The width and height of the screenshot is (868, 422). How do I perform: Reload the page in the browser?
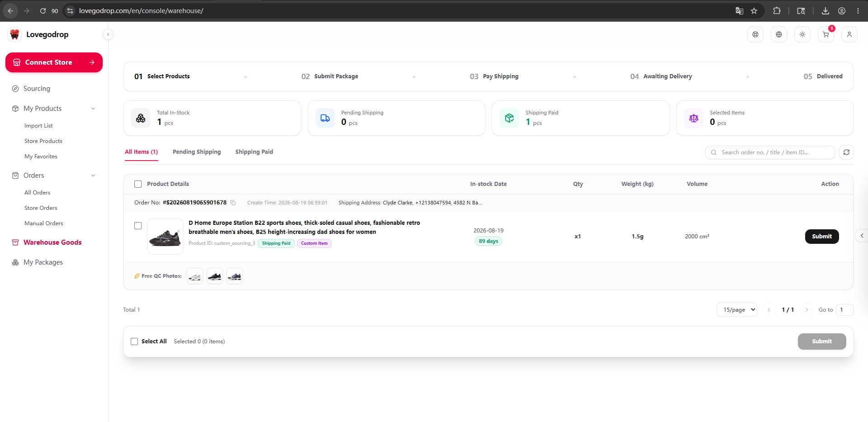click(43, 11)
